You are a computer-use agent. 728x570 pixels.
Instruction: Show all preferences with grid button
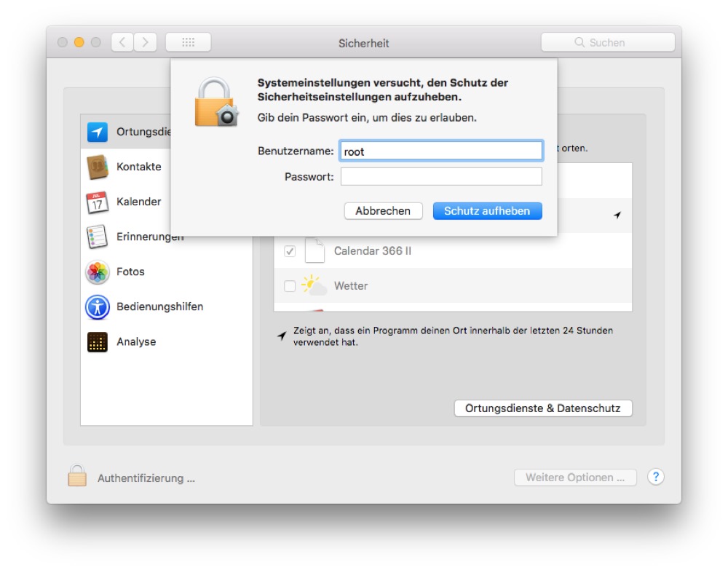pos(188,43)
